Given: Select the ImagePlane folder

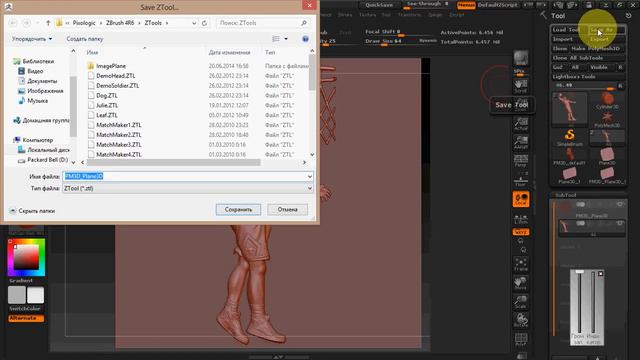Looking at the screenshot, I should click(111, 66).
